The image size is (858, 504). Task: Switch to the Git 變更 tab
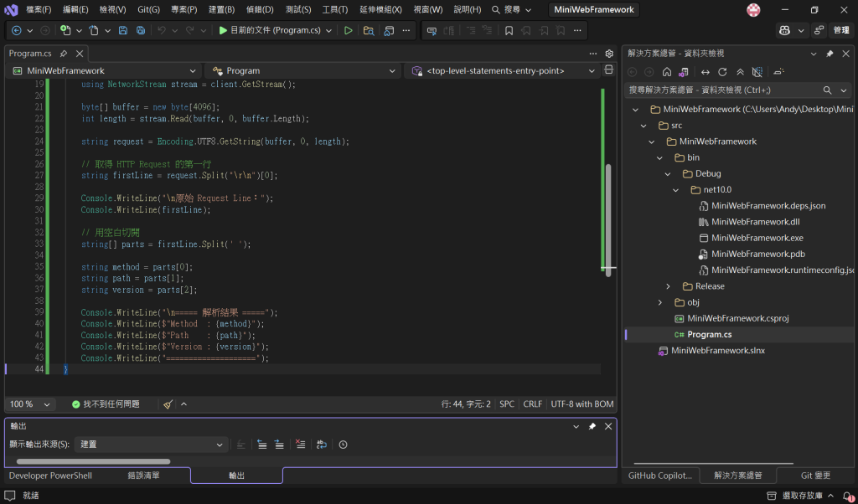815,476
